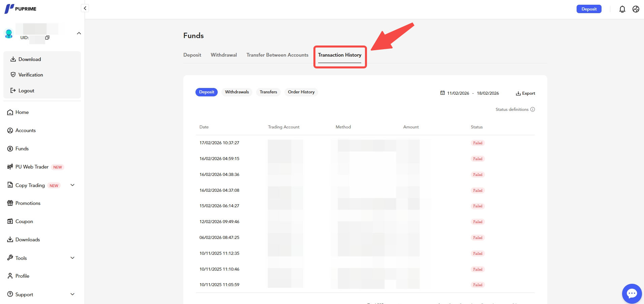644x304 pixels.
Task: Open PU Web Trader from sidebar
Action: tap(32, 167)
